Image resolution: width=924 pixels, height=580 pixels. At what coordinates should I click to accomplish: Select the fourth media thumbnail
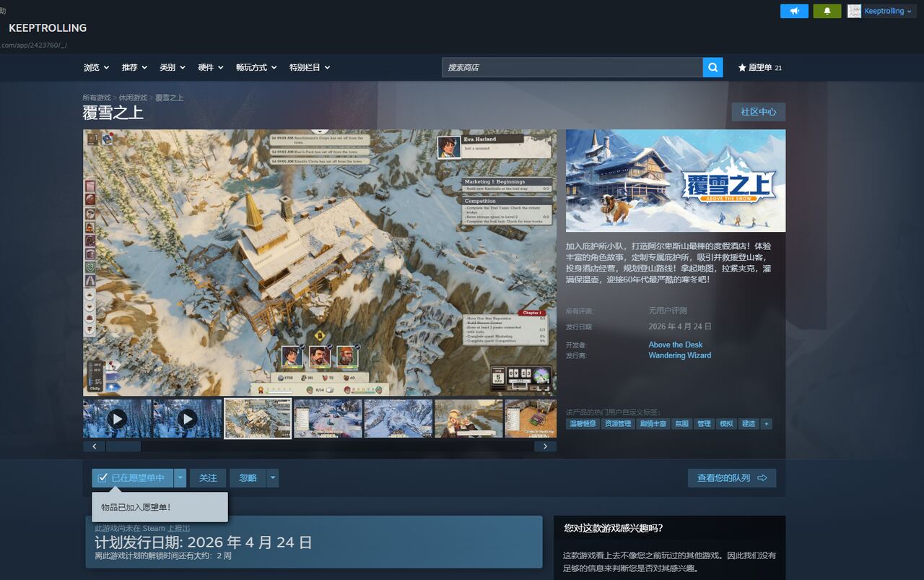[x=328, y=418]
